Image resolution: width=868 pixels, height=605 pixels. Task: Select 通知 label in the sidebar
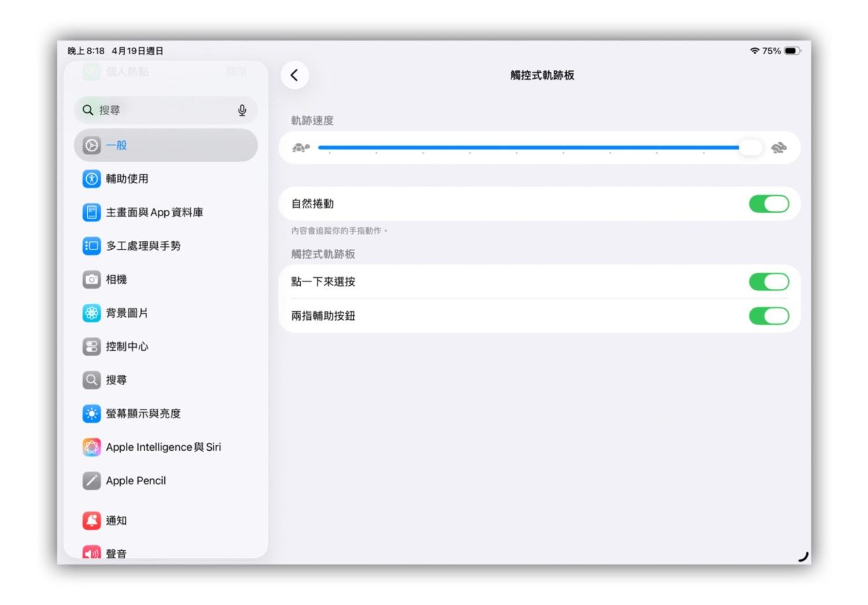[116, 520]
